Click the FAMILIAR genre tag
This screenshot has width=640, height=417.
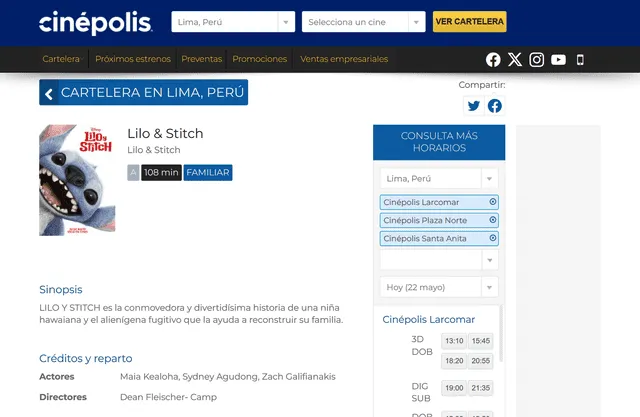pyautogui.click(x=208, y=173)
